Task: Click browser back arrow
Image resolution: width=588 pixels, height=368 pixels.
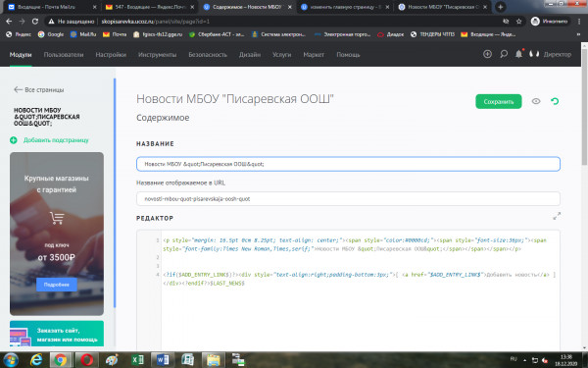Action: 9,22
